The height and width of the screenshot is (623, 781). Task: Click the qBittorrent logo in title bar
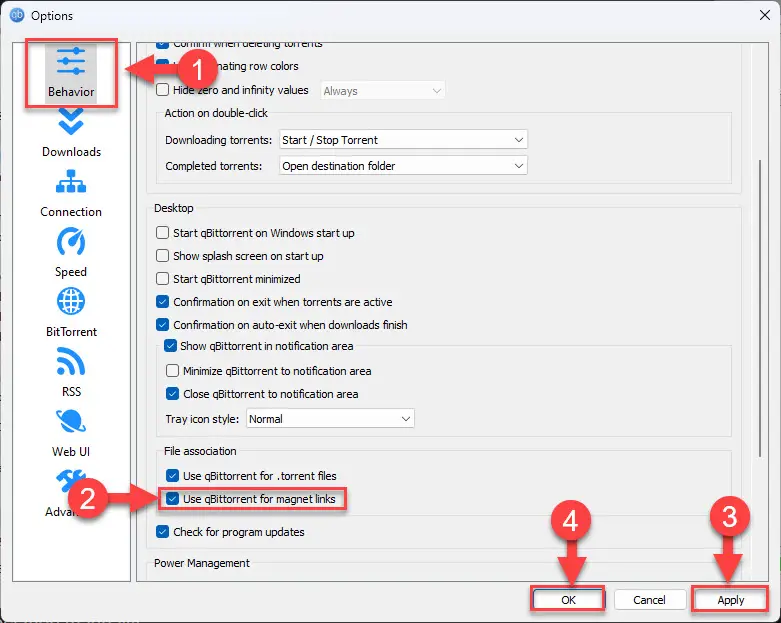click(x=17, y=15)
